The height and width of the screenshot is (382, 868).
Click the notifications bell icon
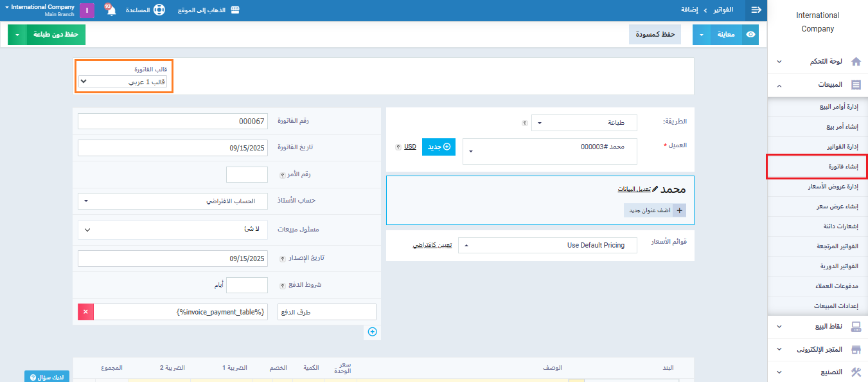pos(111,11)
